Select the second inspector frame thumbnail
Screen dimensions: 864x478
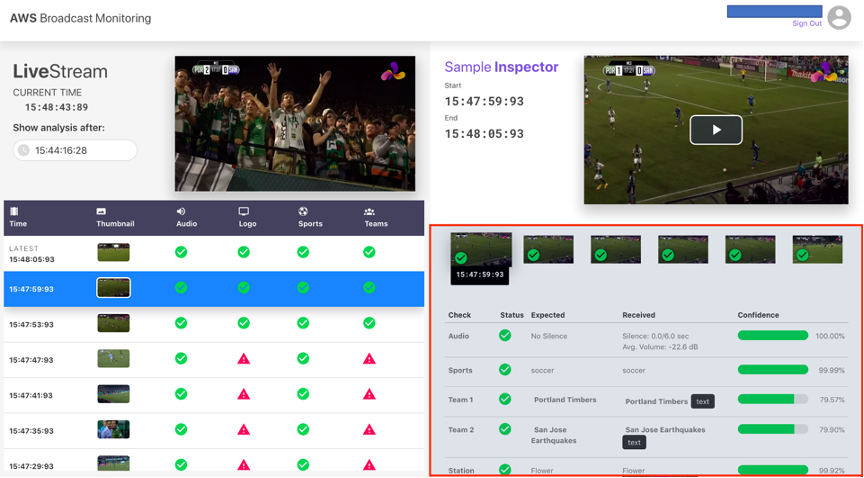tap(548, 249)
